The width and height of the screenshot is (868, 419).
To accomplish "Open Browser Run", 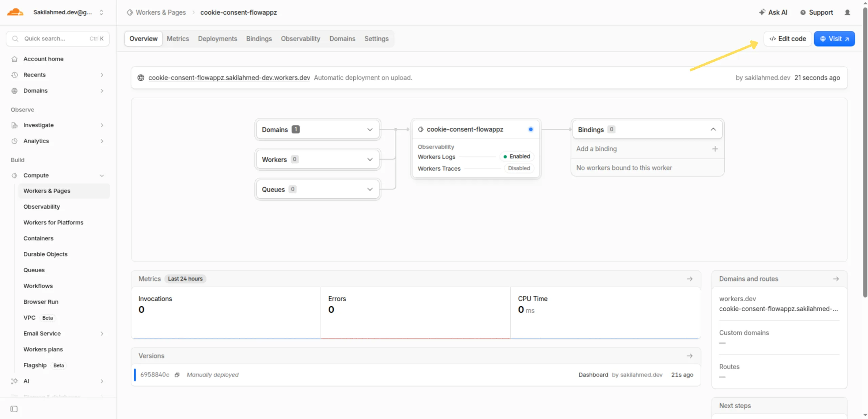I will [41, 302].
